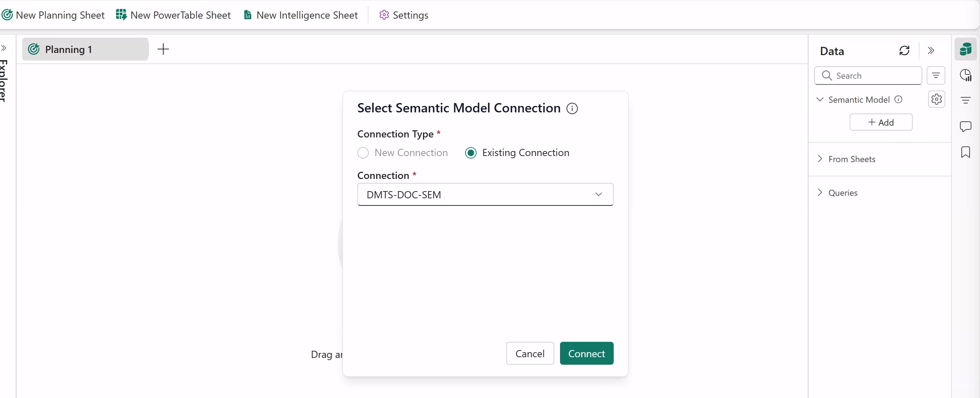Click the comments icon in right sidebar
This screenshot has height=398, width=980.
coord(965,126)
